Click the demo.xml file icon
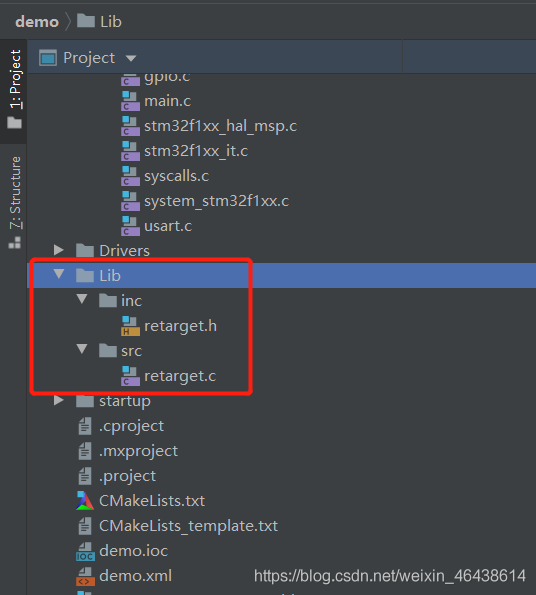Screen dimensions: 536x595 tap(85, 576)
